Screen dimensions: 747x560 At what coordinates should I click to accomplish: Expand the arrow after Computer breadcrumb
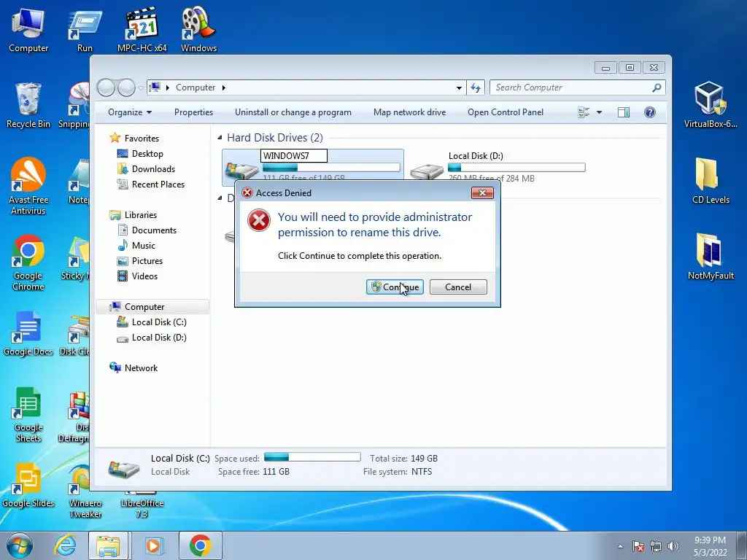tap(223, 87)
